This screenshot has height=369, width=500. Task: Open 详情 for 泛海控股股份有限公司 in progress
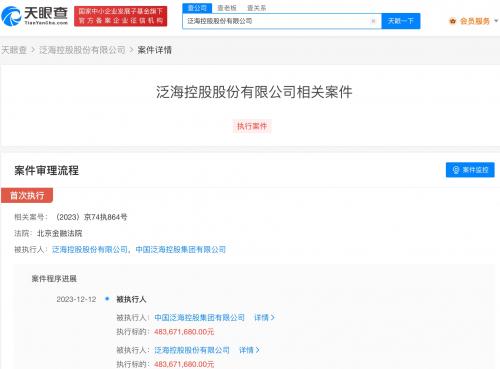[249, 350]
